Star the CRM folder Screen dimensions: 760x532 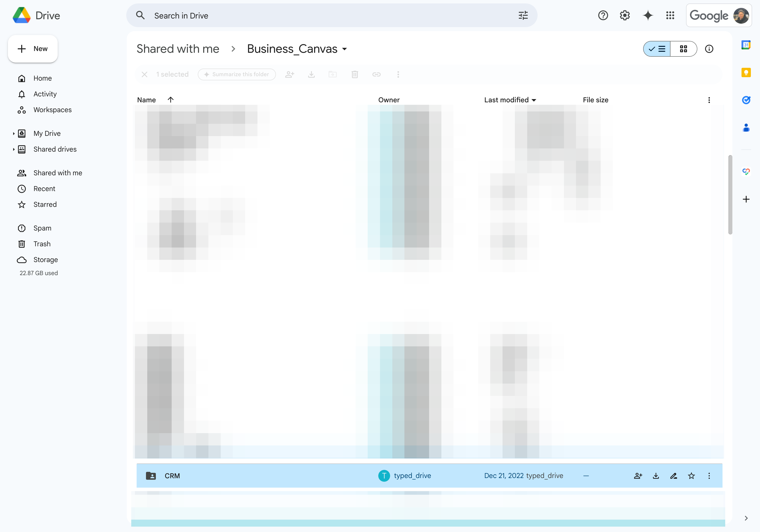(691, 476)
